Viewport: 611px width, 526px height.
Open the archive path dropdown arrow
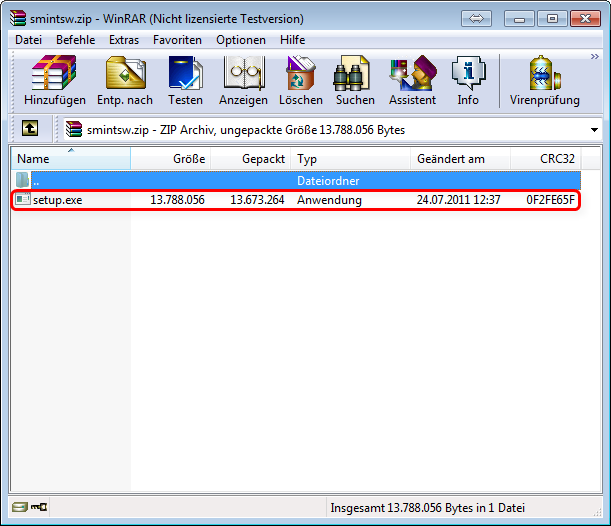coord(594,130)
